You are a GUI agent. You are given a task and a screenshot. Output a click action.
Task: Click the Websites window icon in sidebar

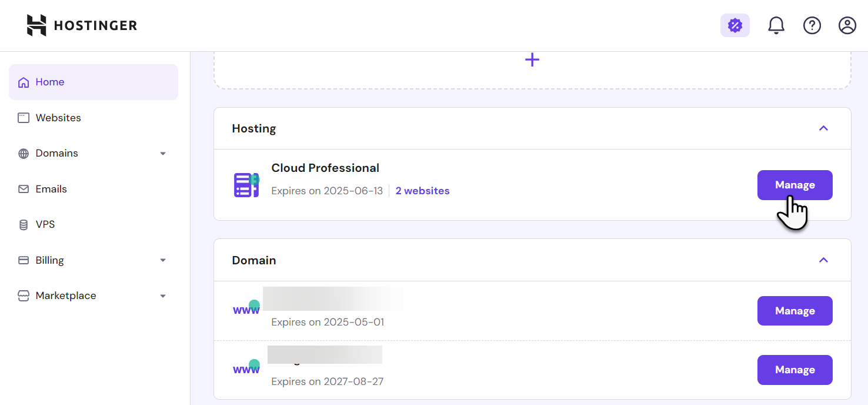pos(24,118)
